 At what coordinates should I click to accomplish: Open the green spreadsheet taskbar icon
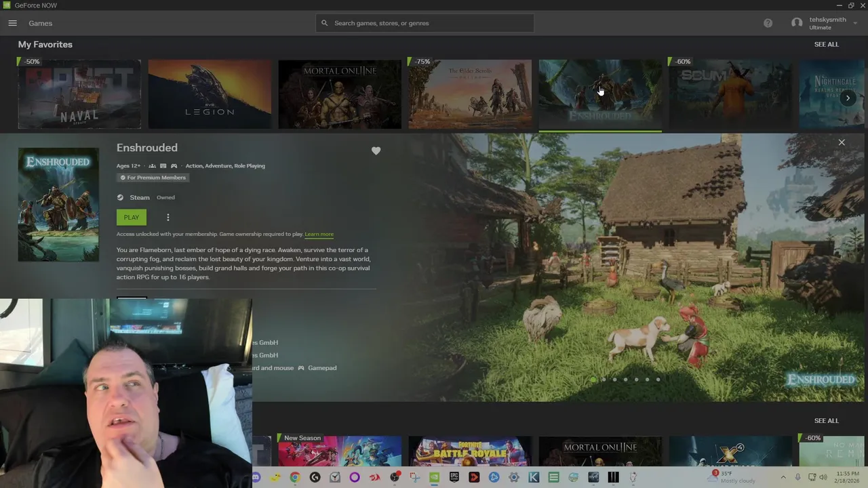coord(553,477)
